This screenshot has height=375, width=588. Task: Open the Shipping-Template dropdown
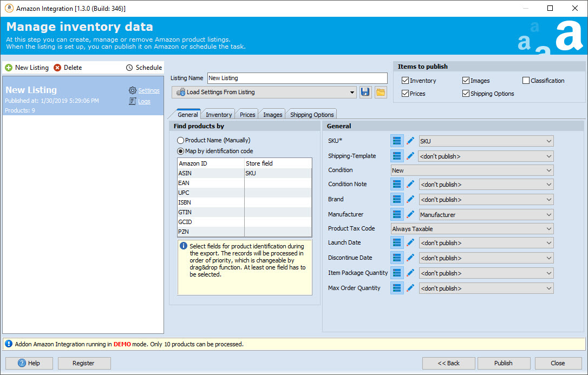(486, 156)
